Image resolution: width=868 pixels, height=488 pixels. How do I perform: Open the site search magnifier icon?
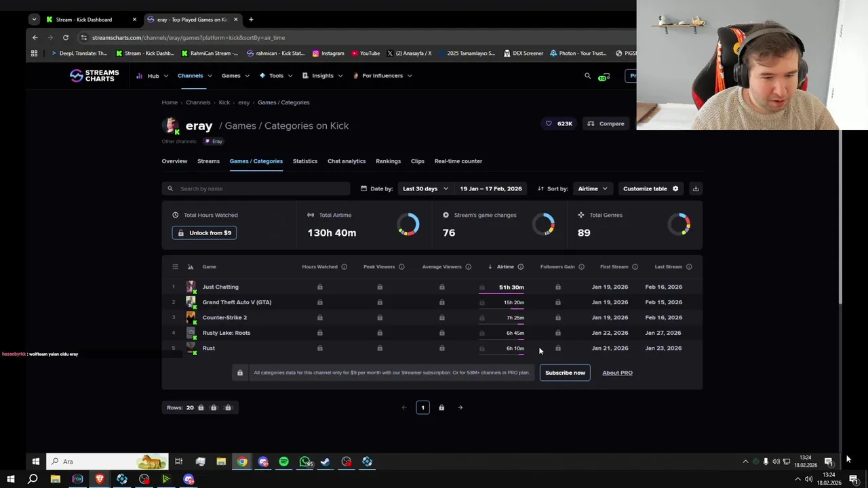[x=587, y=76]
